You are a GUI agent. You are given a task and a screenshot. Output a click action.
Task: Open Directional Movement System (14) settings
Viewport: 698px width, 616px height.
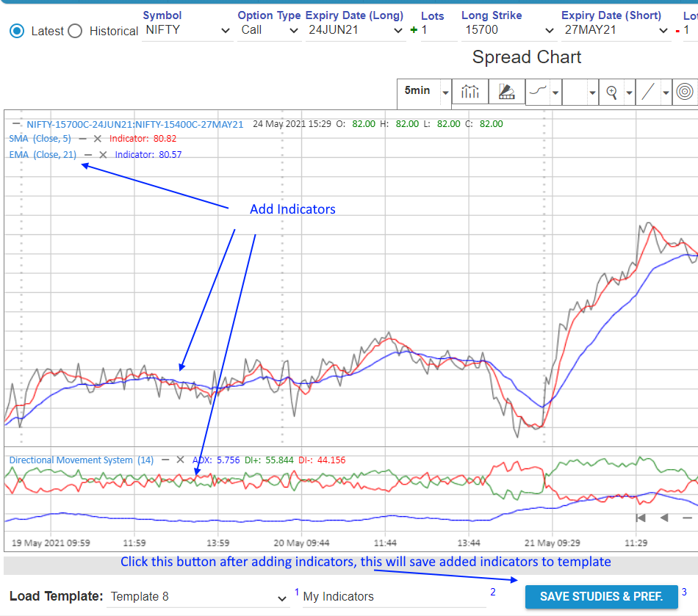82,460
